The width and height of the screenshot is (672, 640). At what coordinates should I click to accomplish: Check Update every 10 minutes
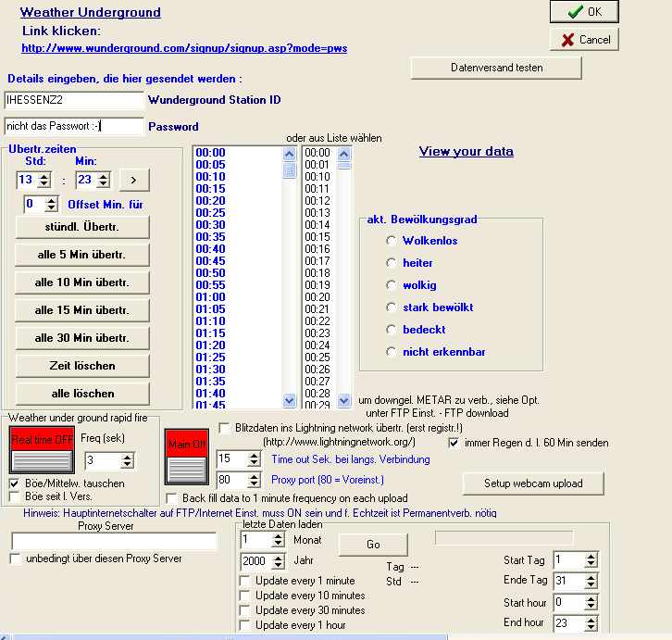244,596
